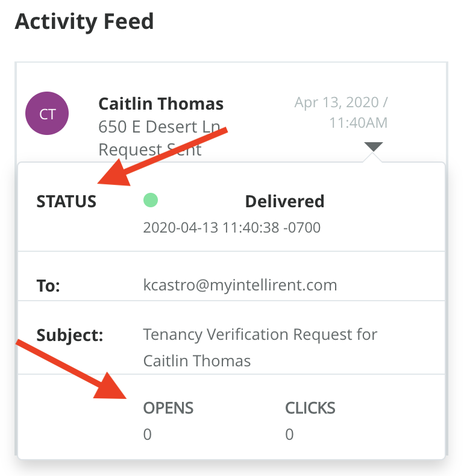Click the green delivered status dot
The height and width of the screenshot is (476, 464).
pyautogui.click(x=150, y=201)
